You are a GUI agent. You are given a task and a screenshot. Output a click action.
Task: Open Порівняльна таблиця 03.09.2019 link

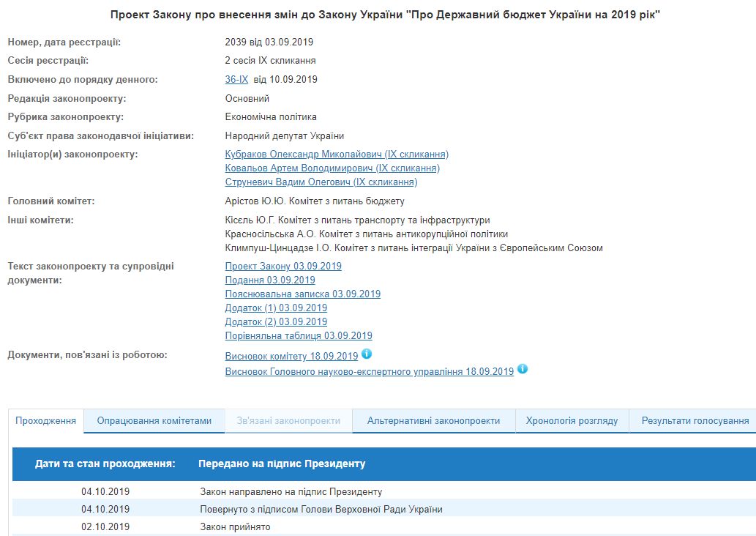point(299,336)
